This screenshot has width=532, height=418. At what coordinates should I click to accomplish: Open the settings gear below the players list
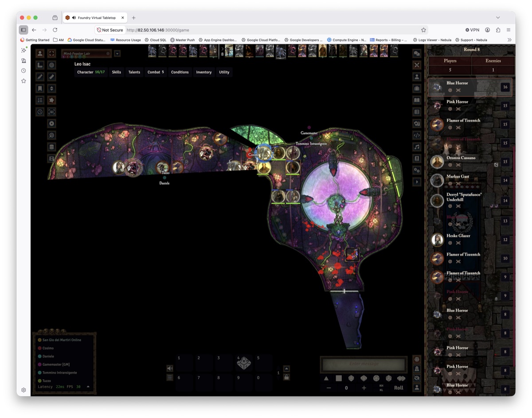23,390
